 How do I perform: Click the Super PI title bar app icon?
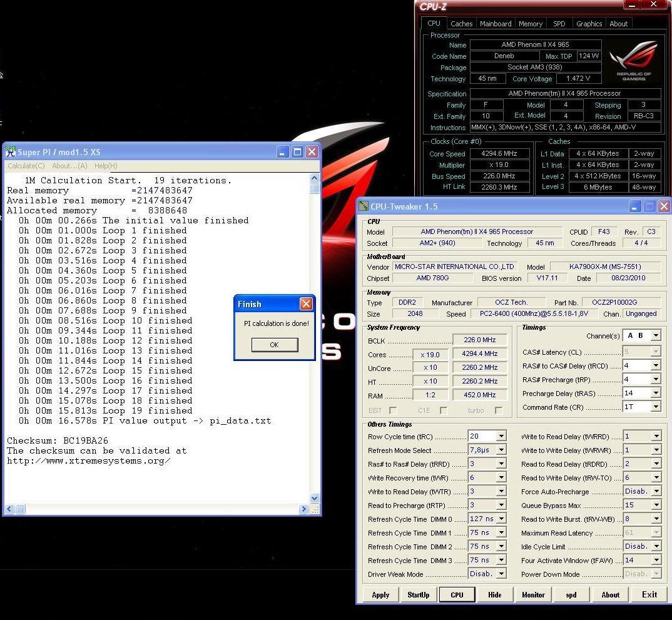click(x=10, y=151)
